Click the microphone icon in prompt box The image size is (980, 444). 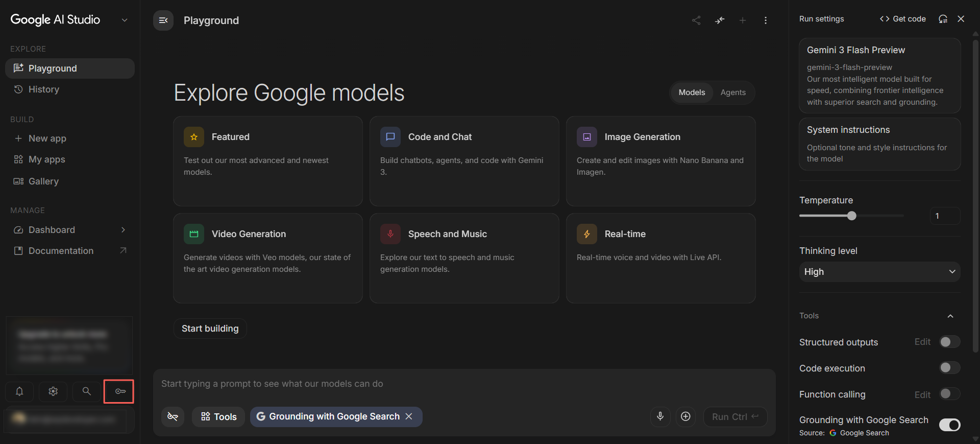click(660, 416)
